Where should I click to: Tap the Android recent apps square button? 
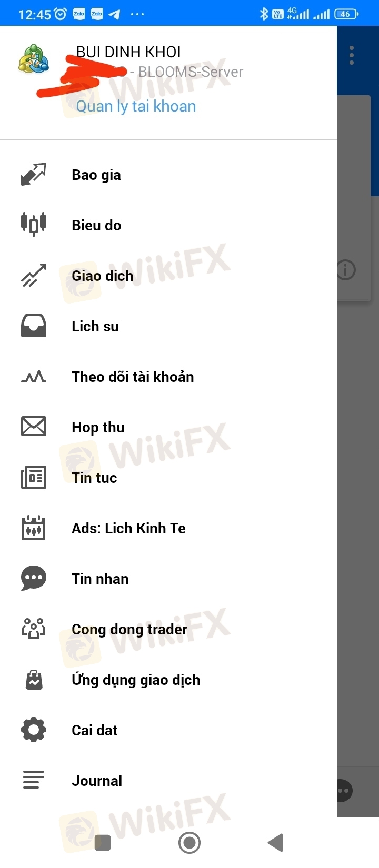[x=103, y=843]
